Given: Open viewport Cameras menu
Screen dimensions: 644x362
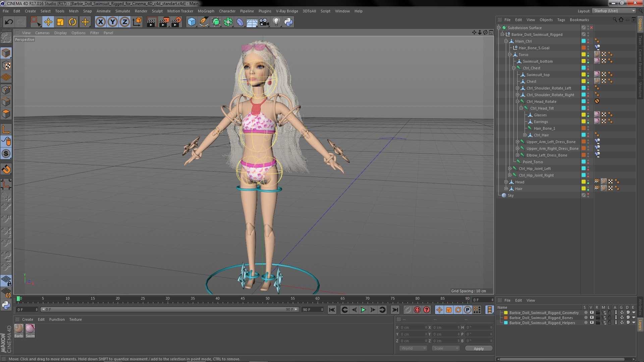Looking at the screenshot, I should (42, 33).
